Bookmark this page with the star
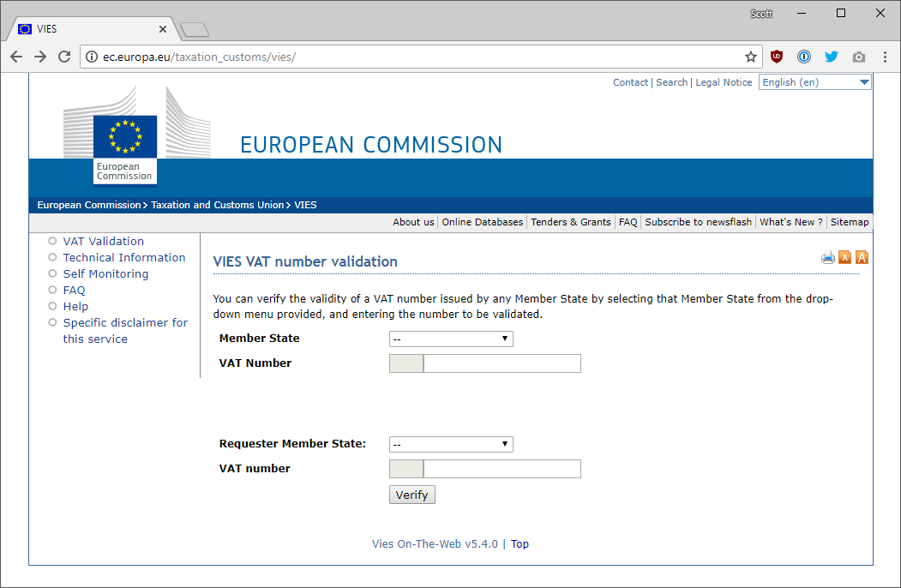Viewport: 901px width, 588px height. click(x=751, y=57)
